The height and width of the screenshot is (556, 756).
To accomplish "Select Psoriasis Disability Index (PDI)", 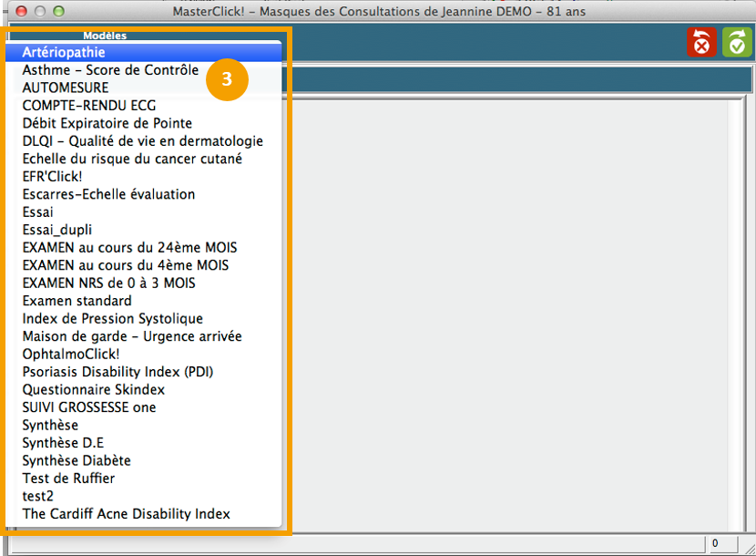I will tap(118, 372).
